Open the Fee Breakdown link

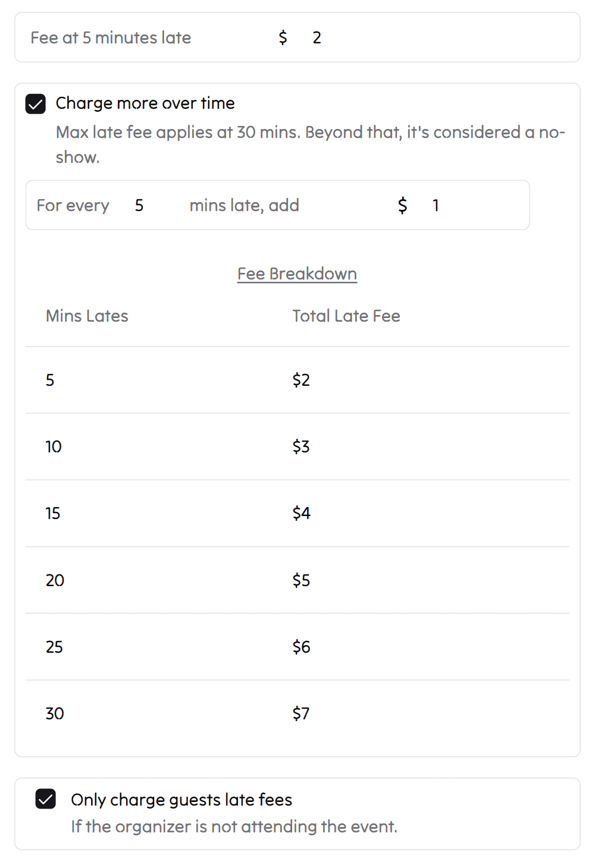point(297,273)
